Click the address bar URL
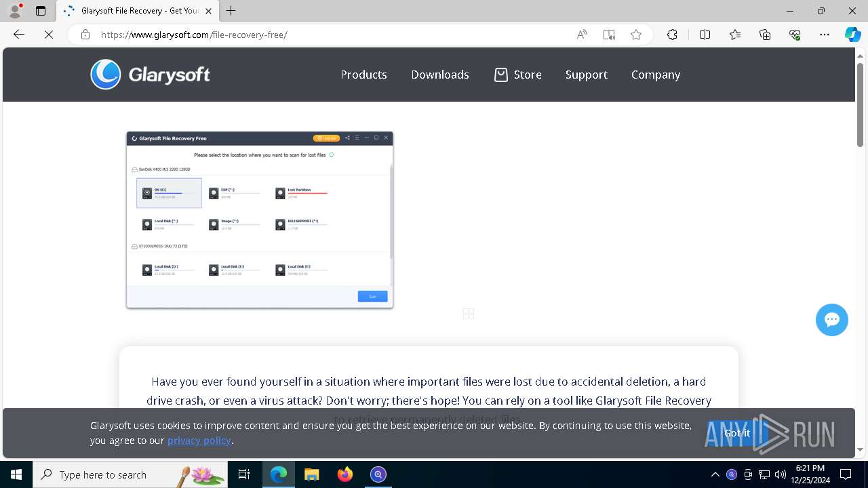This screenshot has height=488, width=868. pos(194,35)
